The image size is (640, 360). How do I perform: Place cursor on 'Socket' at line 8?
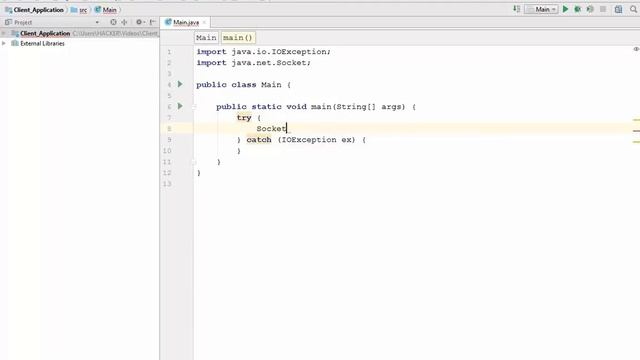(x=271, y=129)
